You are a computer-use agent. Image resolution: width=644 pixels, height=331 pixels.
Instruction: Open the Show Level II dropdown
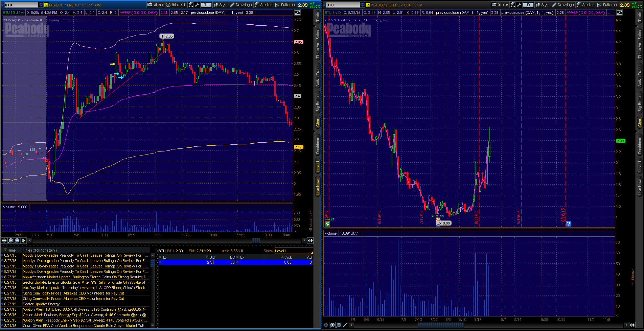pos(294,251)
